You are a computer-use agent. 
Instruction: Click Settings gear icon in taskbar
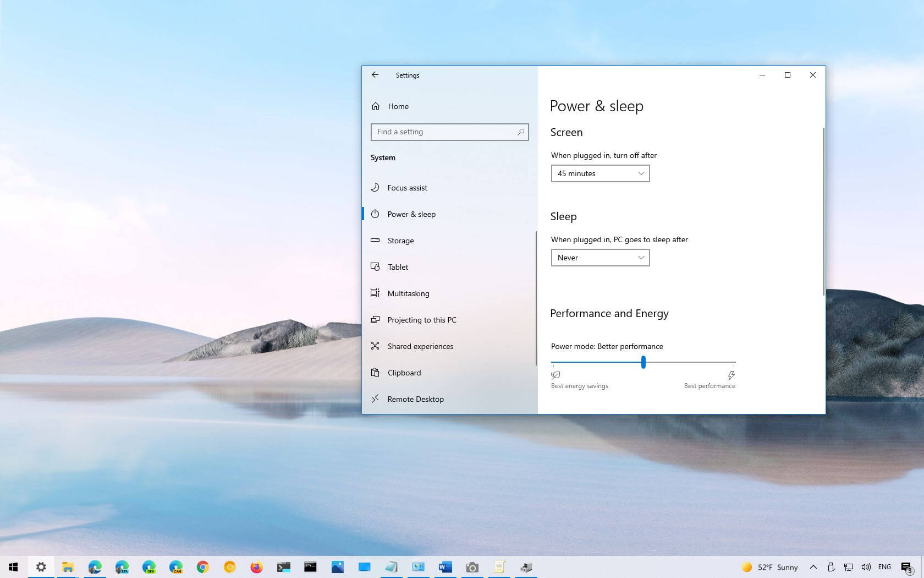click(x=41, y=567)
